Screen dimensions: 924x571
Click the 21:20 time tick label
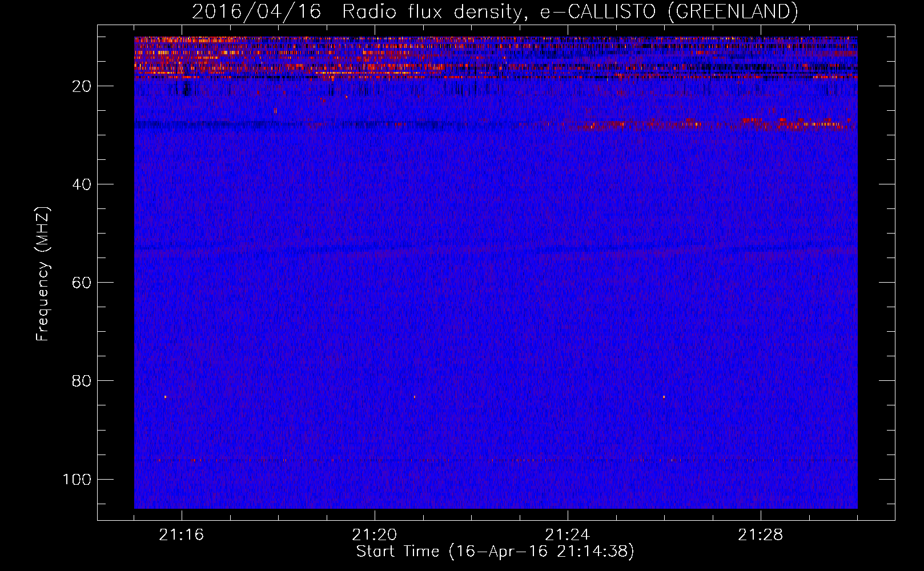pyautogui.click(x=375, y=535)
